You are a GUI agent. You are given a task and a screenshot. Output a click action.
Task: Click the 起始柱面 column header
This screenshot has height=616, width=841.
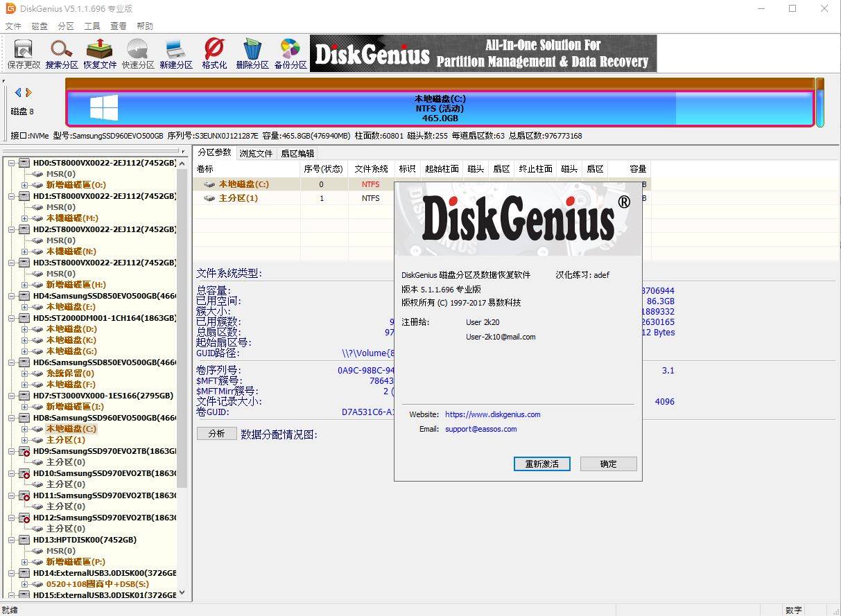tap(442, 169)
